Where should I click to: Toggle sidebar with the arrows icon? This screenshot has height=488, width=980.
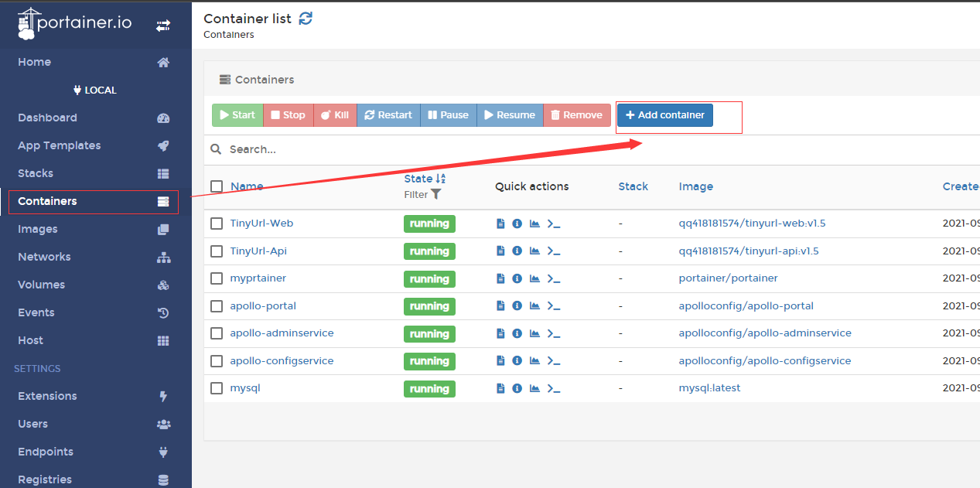(163, 26)
